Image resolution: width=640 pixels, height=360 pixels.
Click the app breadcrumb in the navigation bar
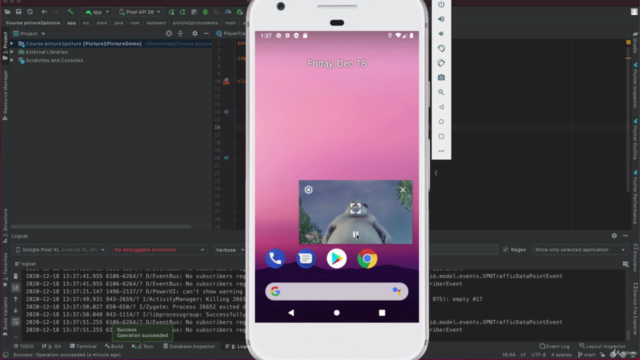click(71, 23)
